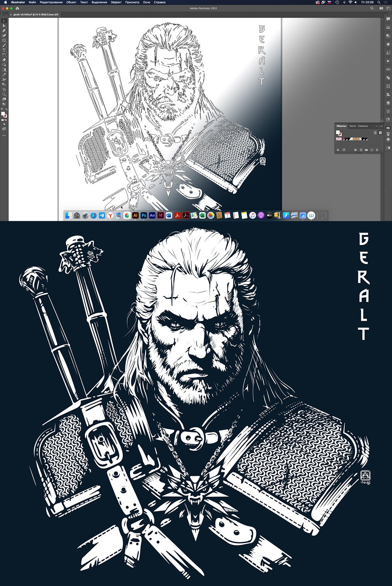The width and height of the screenshot is (392, 586).
Task: Open the Просмотр menu
Action: click(132, 2)
